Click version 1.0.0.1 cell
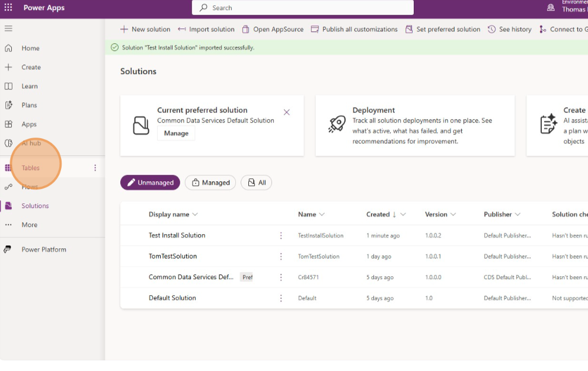The image size is (588, 371). pyautogui.click(x=433, y=257)
